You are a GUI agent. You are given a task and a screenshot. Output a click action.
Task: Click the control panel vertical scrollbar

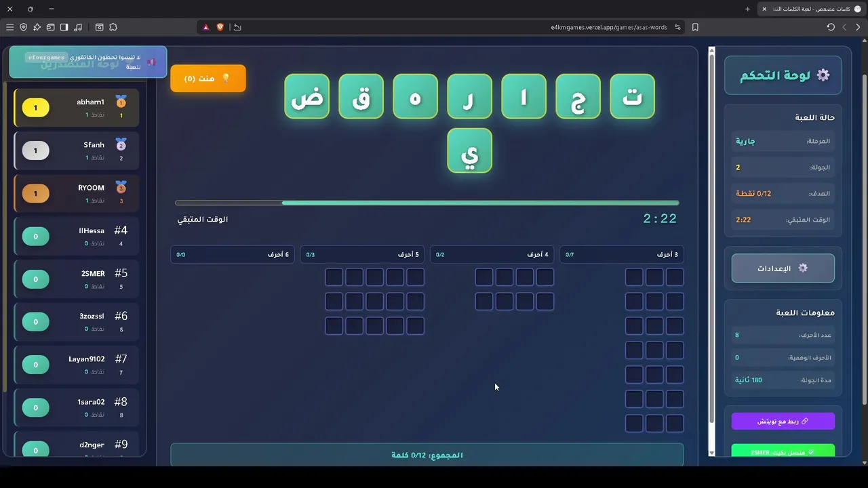pos(711,251)
